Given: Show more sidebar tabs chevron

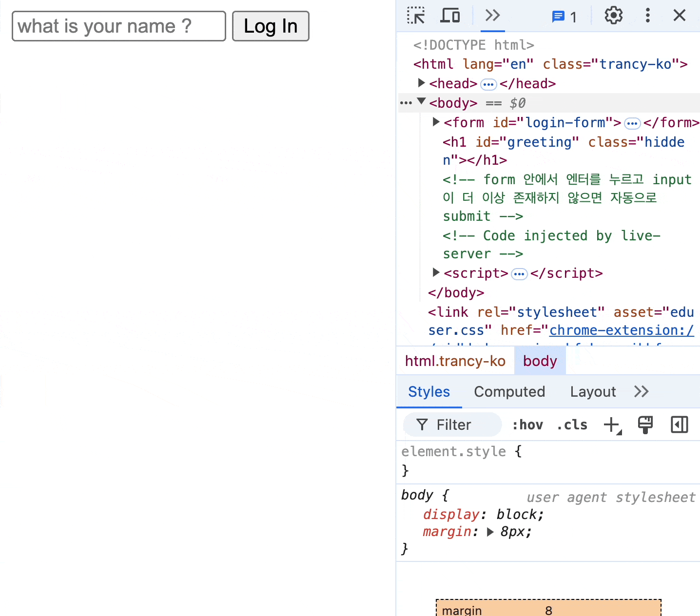Looking at the screenshot, I should coord(642,392).
